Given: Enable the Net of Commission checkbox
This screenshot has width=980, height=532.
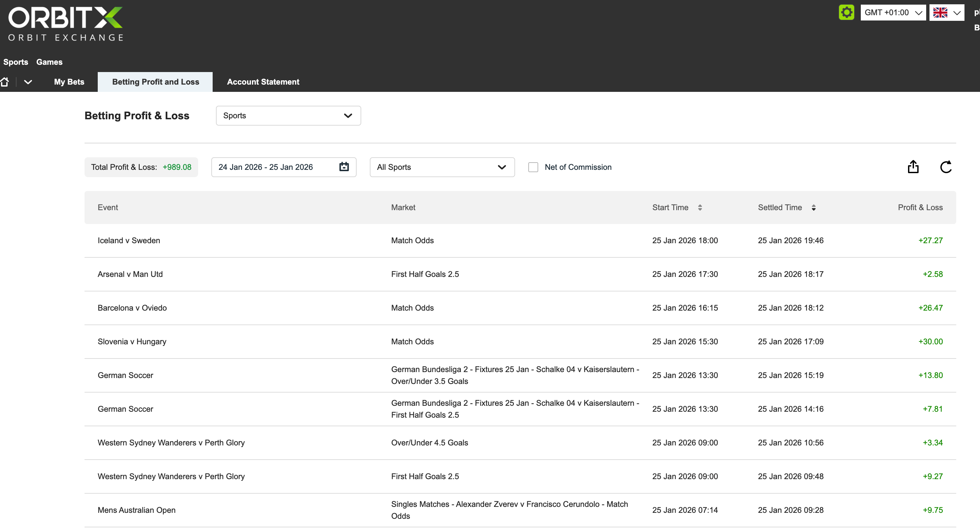Looking at the screenshot, I should pyautogui.click(x=533, y=167).
